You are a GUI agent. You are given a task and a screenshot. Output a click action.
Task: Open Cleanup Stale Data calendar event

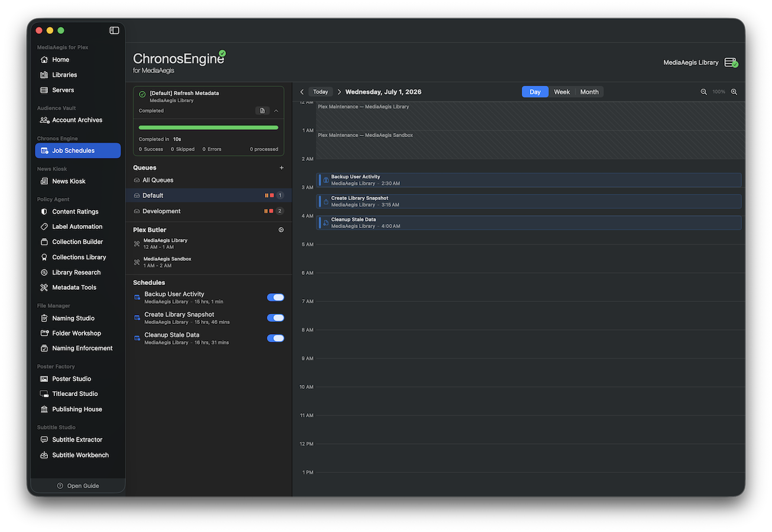point(529,223)
